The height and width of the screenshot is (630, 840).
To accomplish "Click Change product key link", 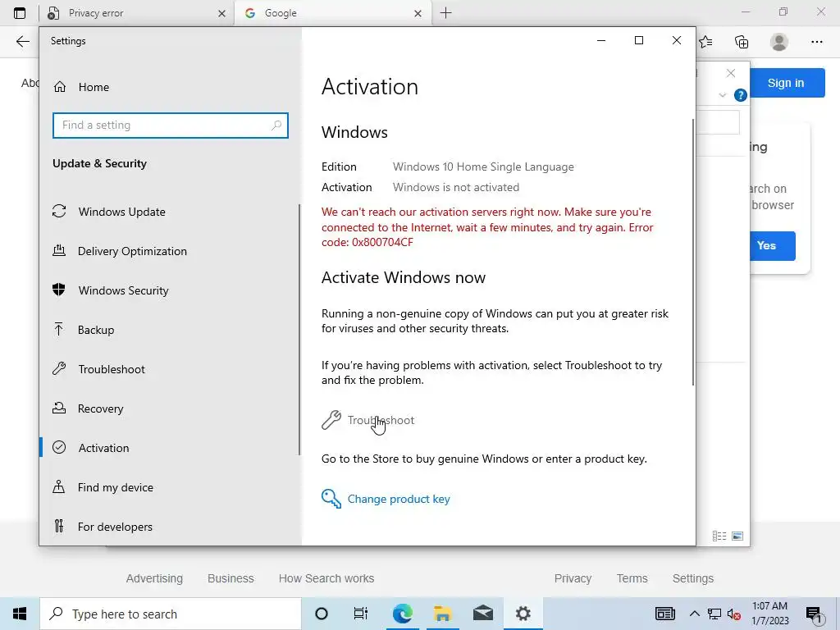I will pyautogui.click(x=399, y=500).
